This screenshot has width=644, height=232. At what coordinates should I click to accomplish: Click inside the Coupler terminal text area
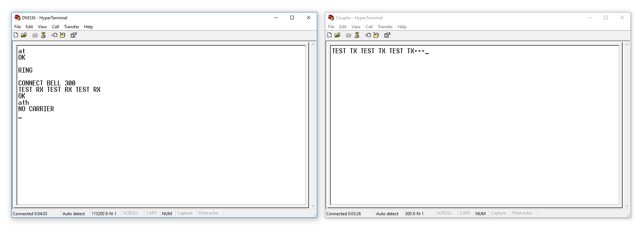coord(475,125)
